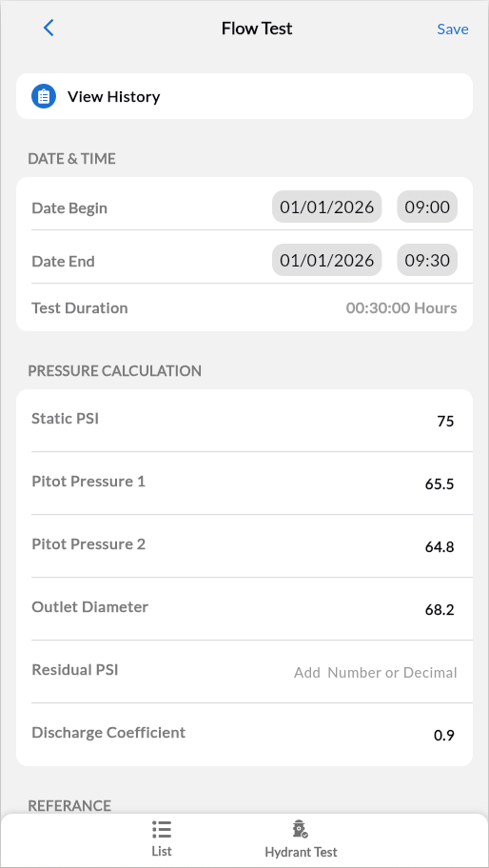Open the Hydrant Test hydrant icon

click(301, 829)
